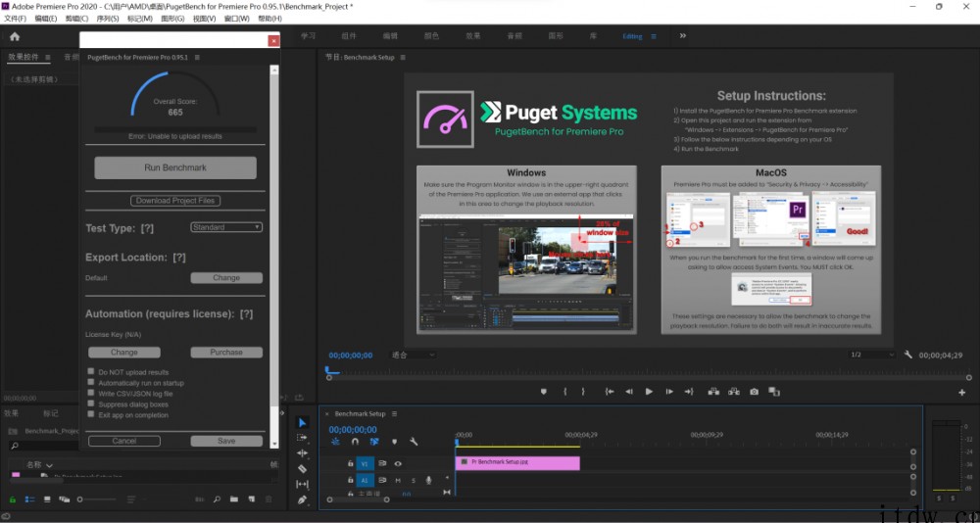The width and height of the screenshot is (980, 523).
Task: Toggle insert sequences as nests
Action: point(335,441)
